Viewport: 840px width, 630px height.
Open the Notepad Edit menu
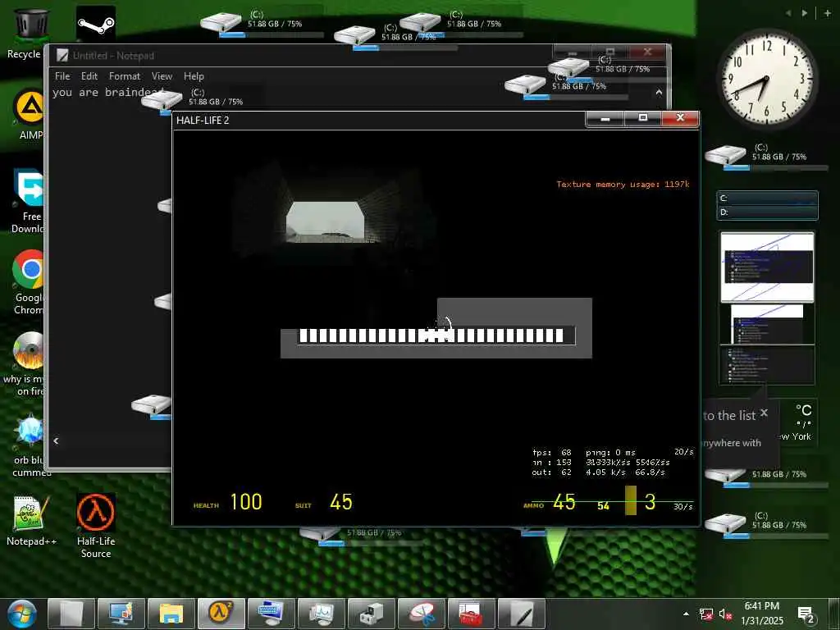89,76
